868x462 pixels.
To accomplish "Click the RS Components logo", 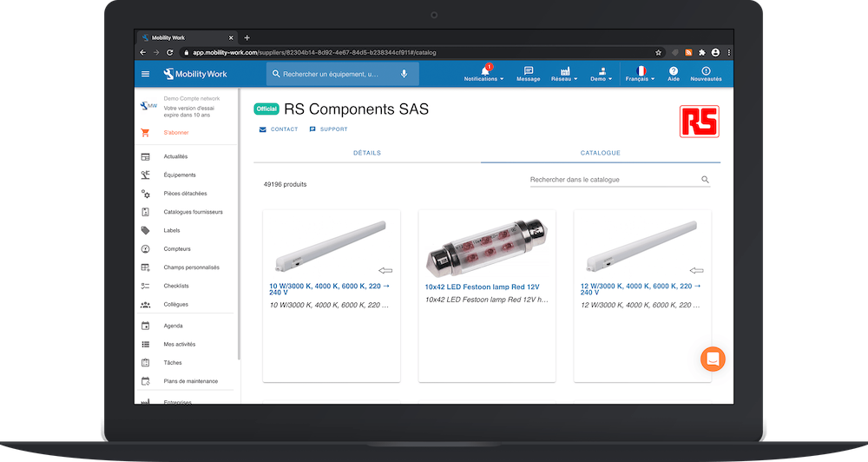I will [699, 122].
